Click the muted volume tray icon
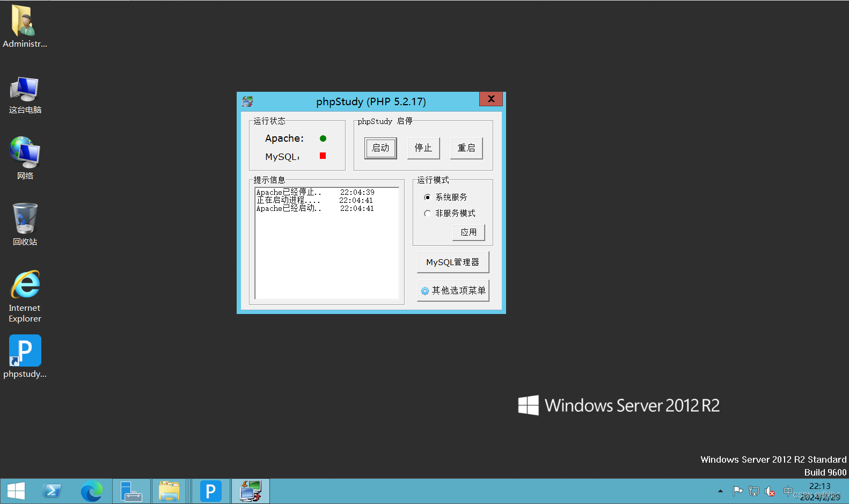 pos(770,491)
